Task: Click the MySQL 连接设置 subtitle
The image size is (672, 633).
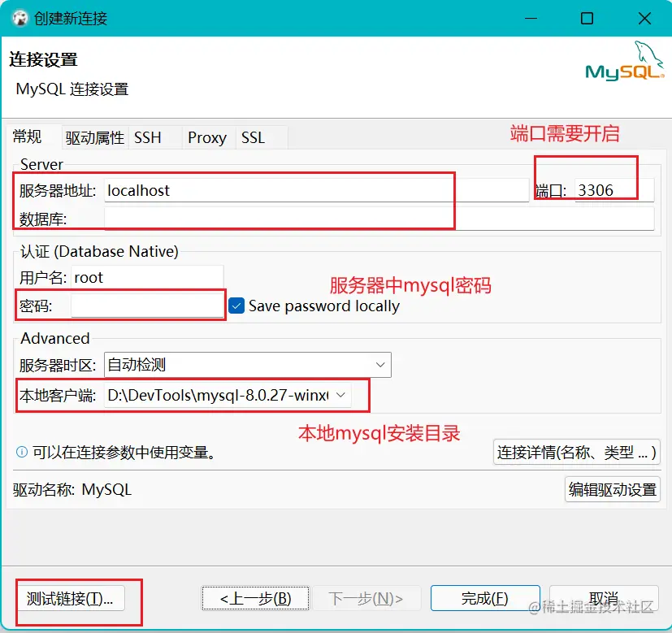Action: pos(72,89)
